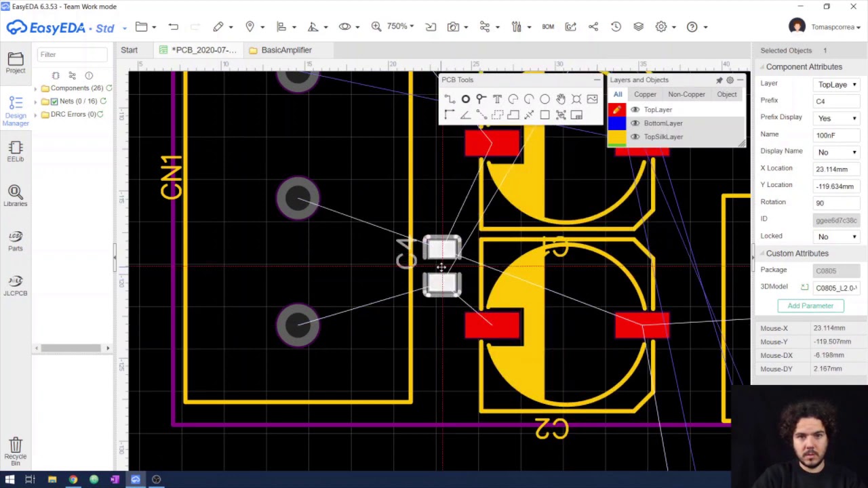Toggle BottomLayer visibility eye

pyautogui.click(x=635, y=123)
